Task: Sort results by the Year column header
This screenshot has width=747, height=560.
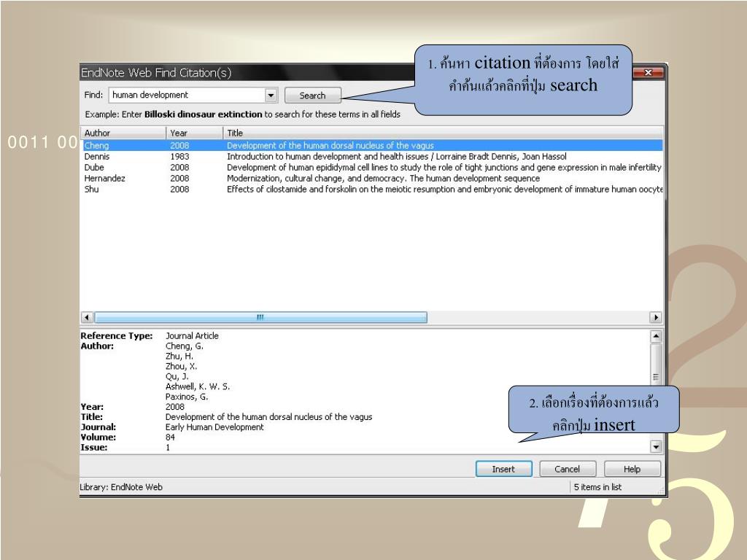Action: pyautogui.click(x=194, y=133)
